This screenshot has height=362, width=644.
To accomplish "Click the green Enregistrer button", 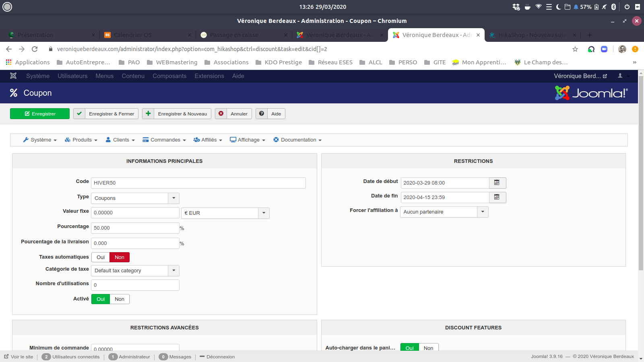I will (40, 114).
